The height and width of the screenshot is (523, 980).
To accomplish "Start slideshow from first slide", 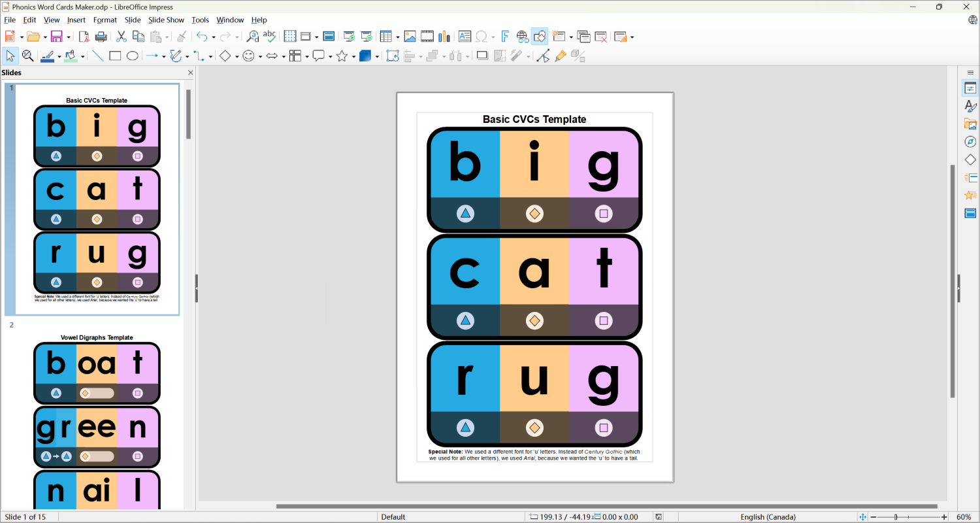I will (x=350, y=37).
